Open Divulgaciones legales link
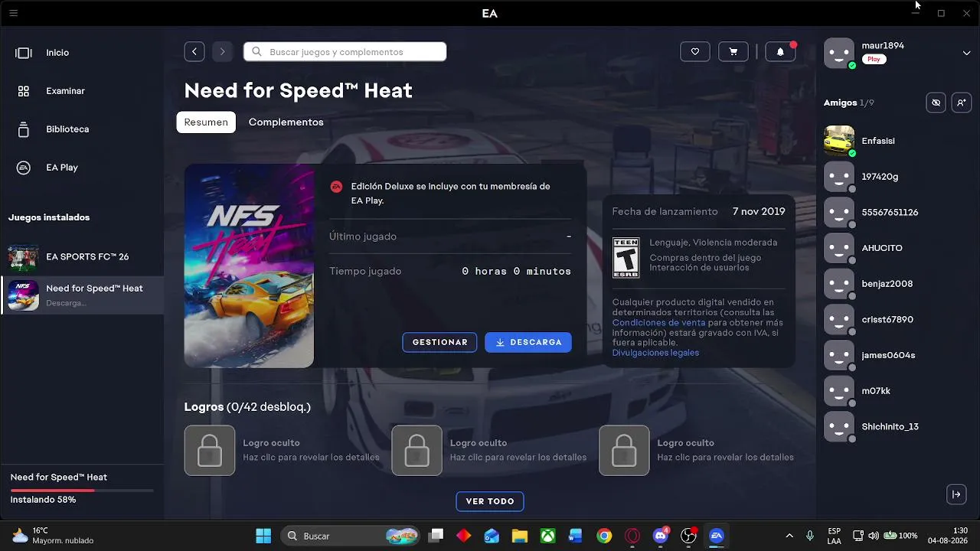This screenshot has height=551, width=980. (x=655, y=353)
